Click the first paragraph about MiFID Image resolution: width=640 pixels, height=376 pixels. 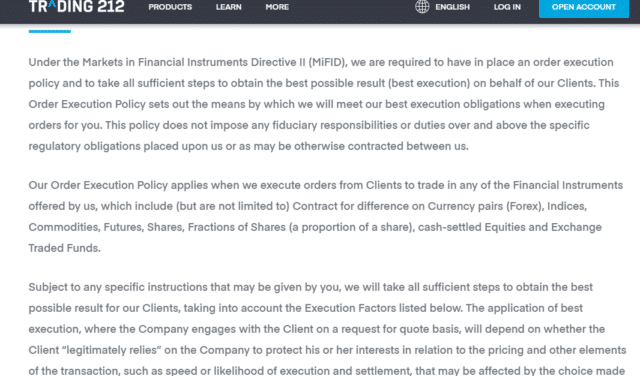(x=324, y=104)
